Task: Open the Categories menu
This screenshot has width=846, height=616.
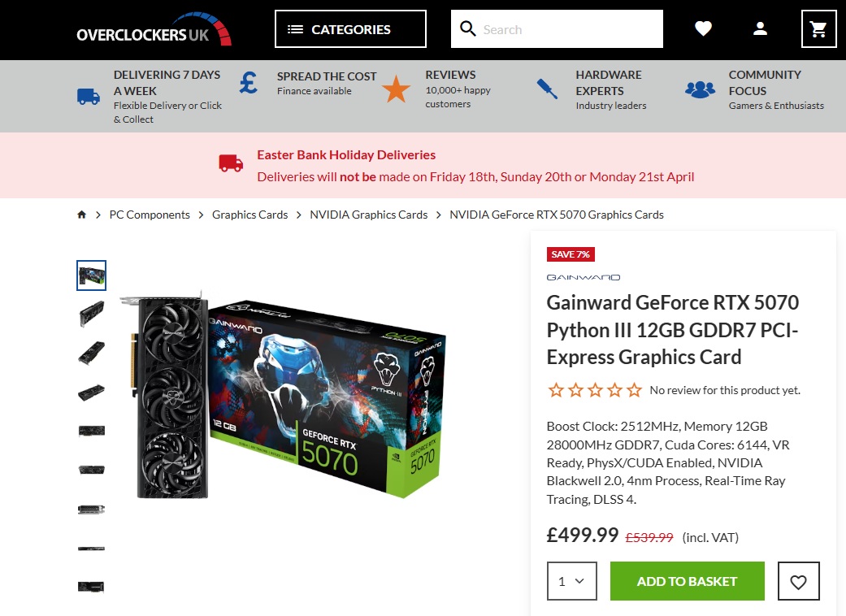Action: (351, 28)
